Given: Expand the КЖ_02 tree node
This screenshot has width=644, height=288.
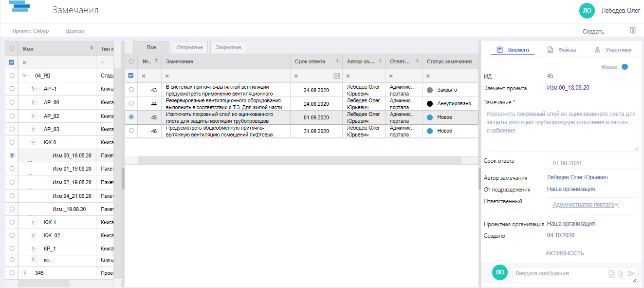Looking at the screenshot, I should (x=33, y=235).
